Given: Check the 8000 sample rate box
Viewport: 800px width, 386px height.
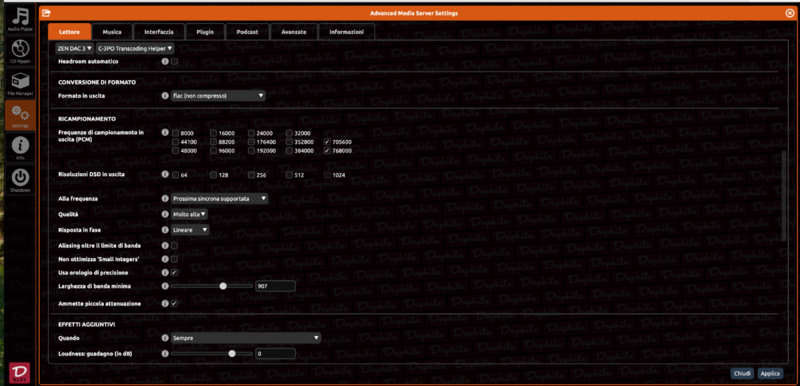Looking at the screenshot, I should pyautogui.click(x=176, y=133).
